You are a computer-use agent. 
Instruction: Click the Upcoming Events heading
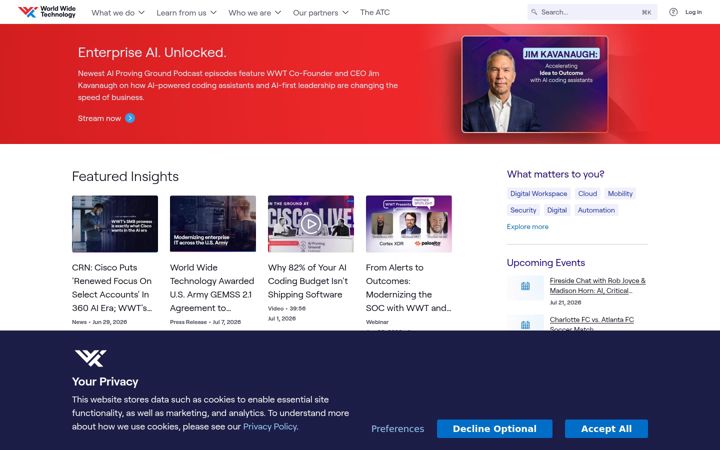click(x=546, y=263)
